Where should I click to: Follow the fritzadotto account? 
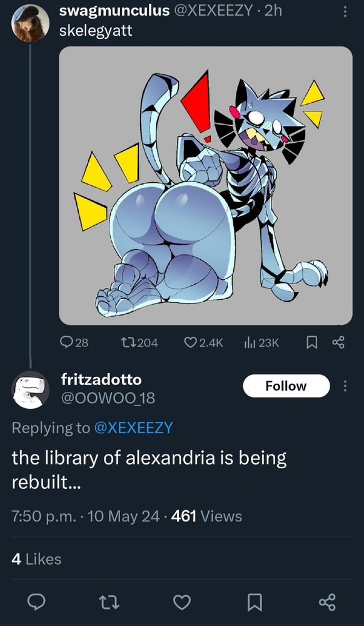point(286,386)
